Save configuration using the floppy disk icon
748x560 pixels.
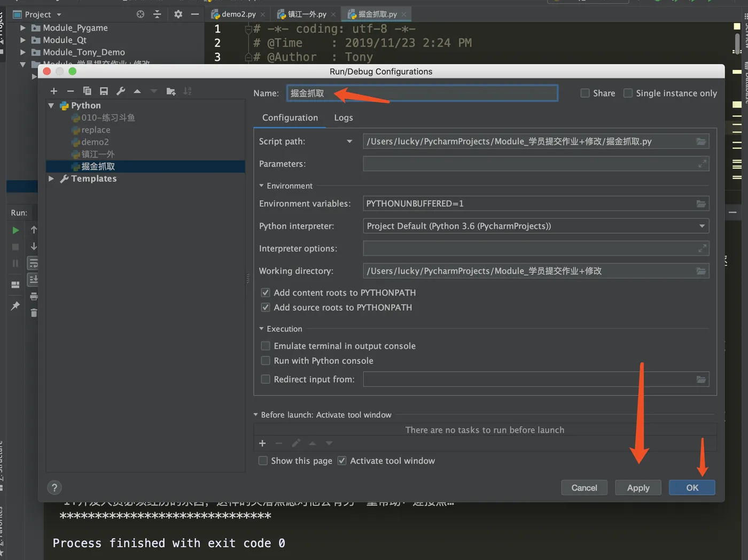click(x=104, y=91)
